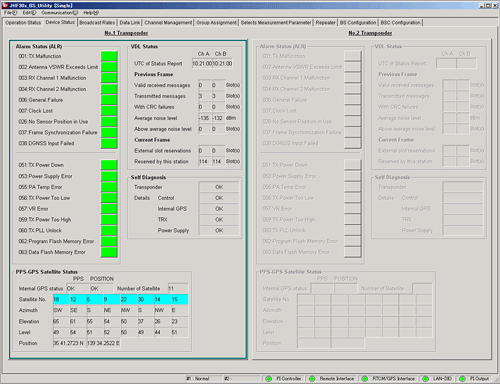
Task: Click the 038:DGNSS Input Failed indicator
Action: point(109,143)
